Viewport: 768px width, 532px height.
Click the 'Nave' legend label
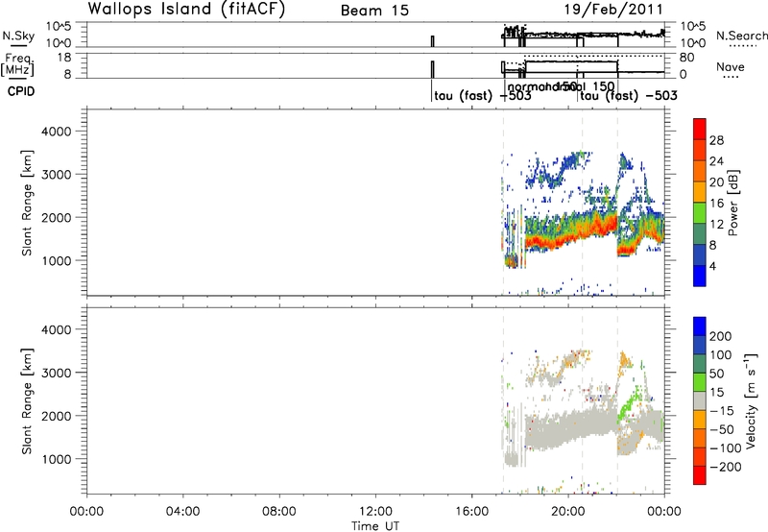730,67
